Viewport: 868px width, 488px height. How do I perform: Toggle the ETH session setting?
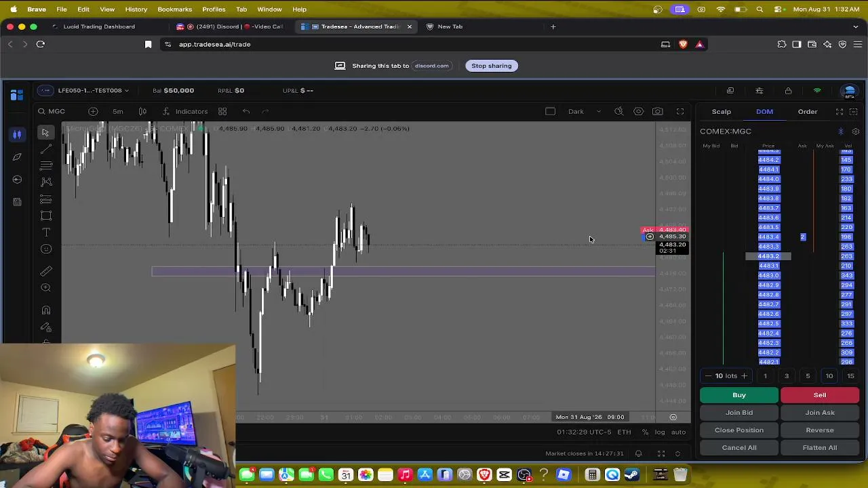click(624, 432)
